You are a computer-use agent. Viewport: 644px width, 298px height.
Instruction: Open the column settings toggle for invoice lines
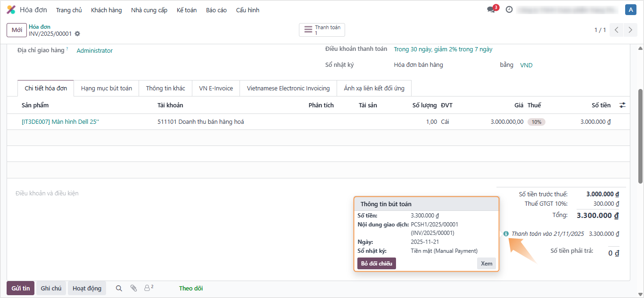tap(622, 105)
